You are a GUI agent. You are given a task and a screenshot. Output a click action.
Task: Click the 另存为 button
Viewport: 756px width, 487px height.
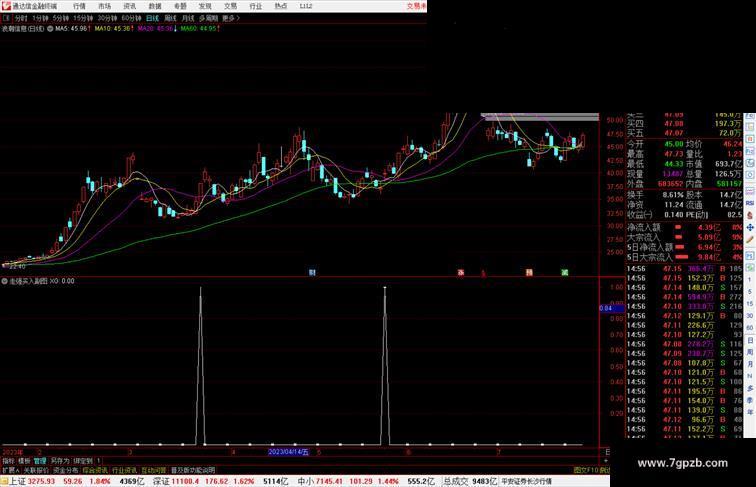pyautogui.click(x=60, y=461)
